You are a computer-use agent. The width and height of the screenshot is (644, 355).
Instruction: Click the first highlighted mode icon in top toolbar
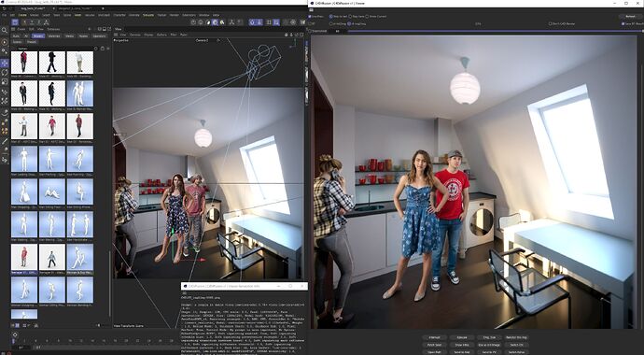coord(15,22)
